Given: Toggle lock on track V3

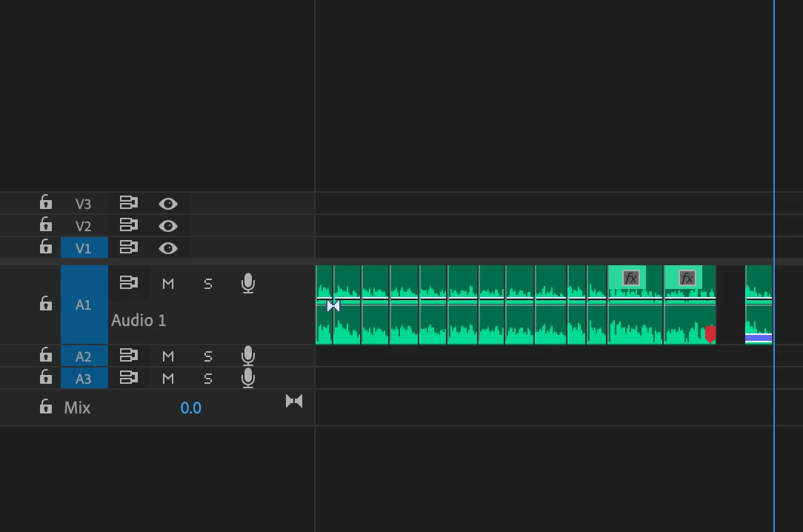Looking at the screenshot, I should click(x=46, y=202).
